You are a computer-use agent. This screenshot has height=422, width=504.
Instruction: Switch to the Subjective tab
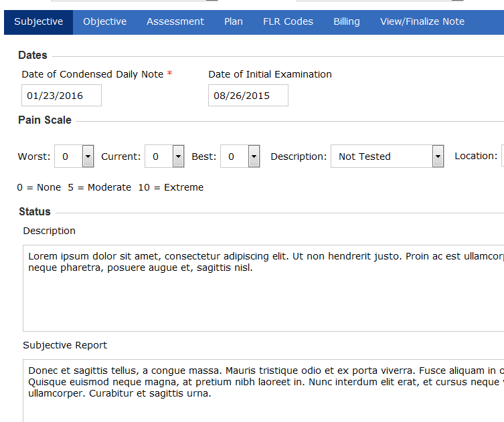[39, 21]
